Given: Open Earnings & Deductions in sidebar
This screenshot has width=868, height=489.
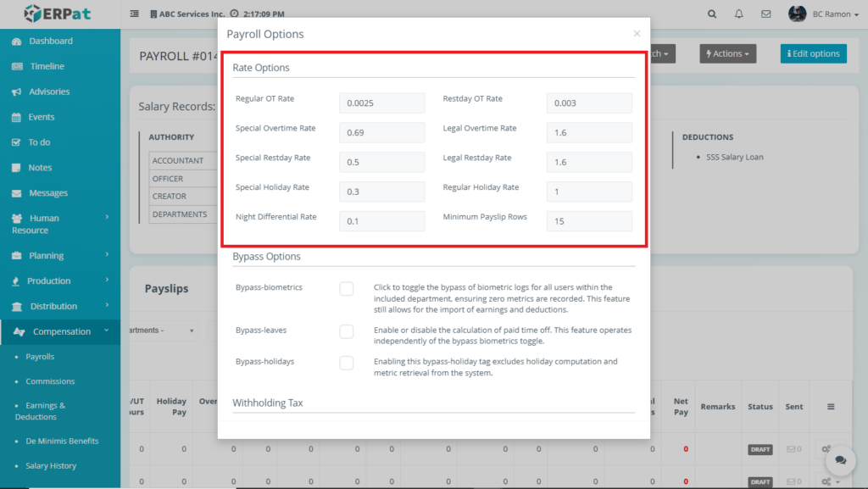Looking at the screenshot, I should tap(40, 411).
